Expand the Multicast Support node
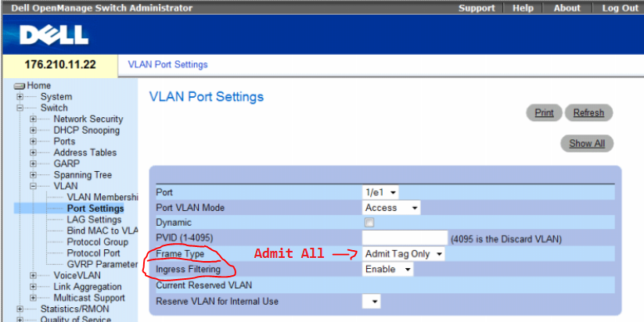The image size is (644, 322). point(33,298)
